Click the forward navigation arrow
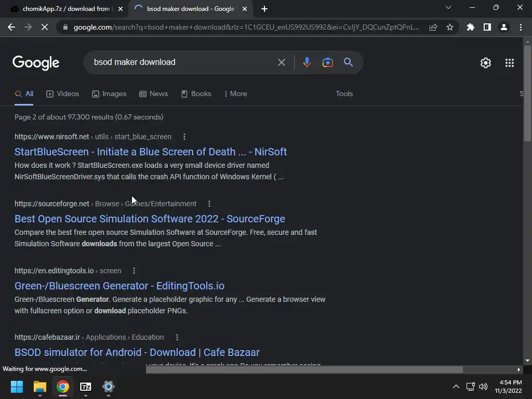Viewport: 532px width, 399px height. (x=28, y=27)
